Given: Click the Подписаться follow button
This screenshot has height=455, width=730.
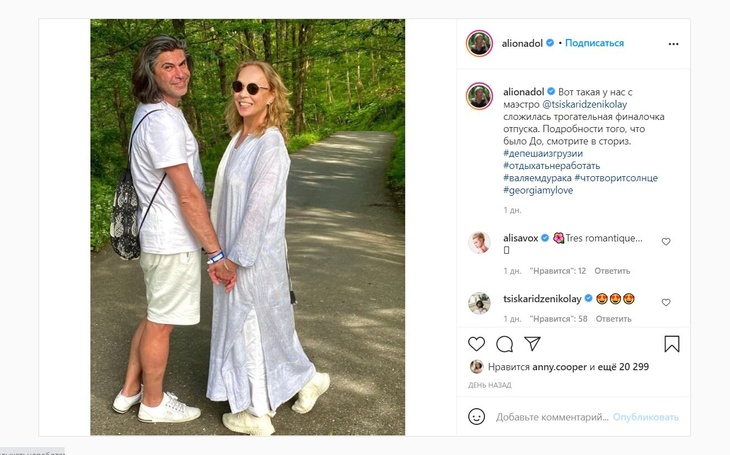Looking at the screenshot, I should click(594, 43).
